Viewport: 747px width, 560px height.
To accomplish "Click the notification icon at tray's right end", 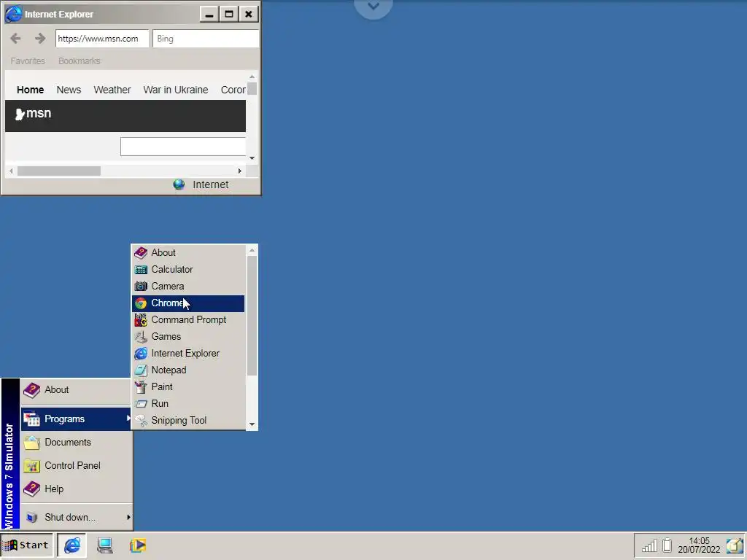I will [734, 545].
